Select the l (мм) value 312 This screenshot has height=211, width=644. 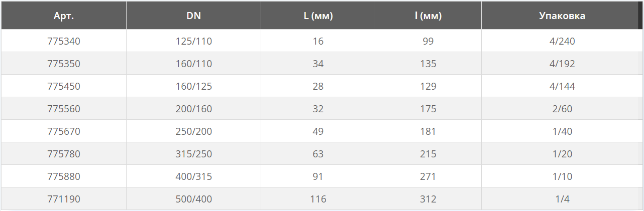428,199
